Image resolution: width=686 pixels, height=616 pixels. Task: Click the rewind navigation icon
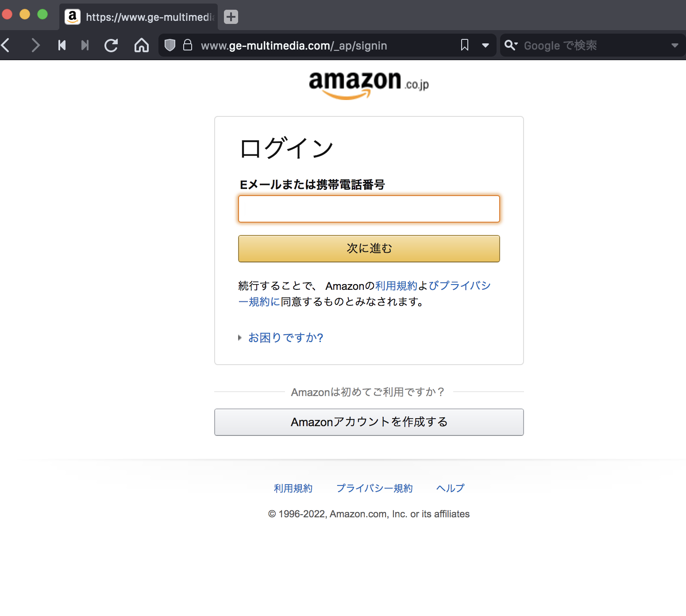[62, 45]
